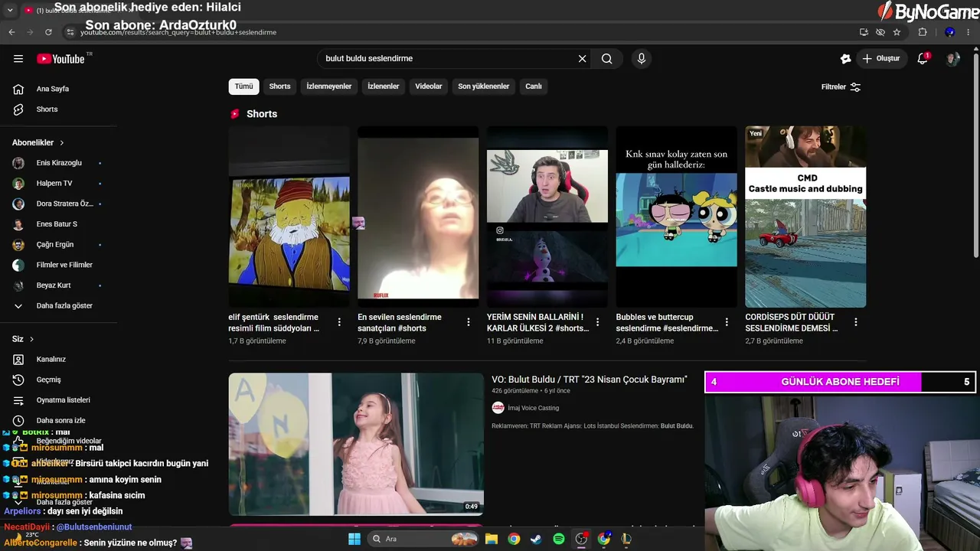The height and width of the screenshot is (551, 980).
Task: Open the Bubbles ve buttercup short thumbnail
Action: tap(677, 217)
